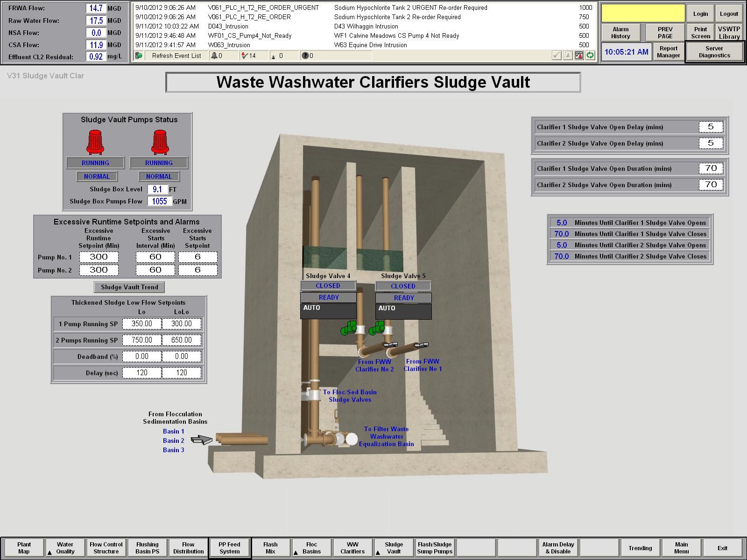Click the green flag icon beside Refresh Event List
747x560 pixels.
point(139,56)
